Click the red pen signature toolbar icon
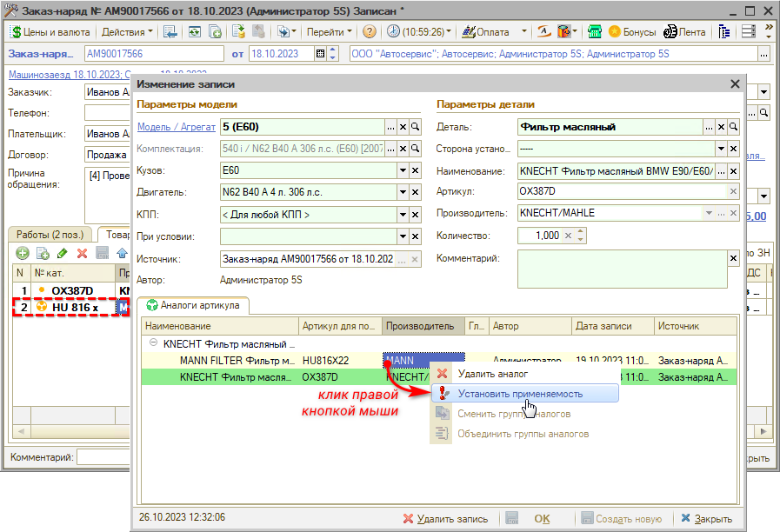This screenshot has height=532, width=780. (543, 32)
